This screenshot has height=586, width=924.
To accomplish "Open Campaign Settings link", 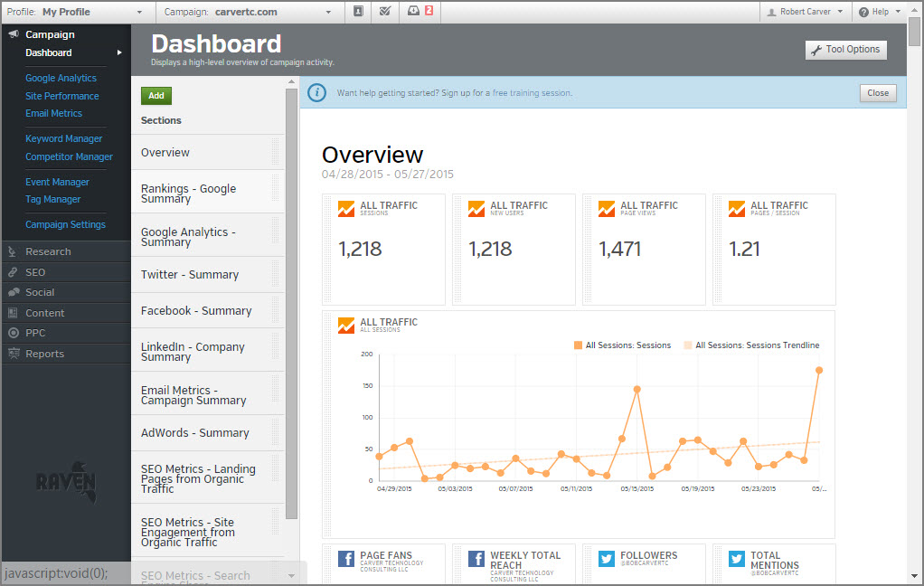I will click(65, 224).
